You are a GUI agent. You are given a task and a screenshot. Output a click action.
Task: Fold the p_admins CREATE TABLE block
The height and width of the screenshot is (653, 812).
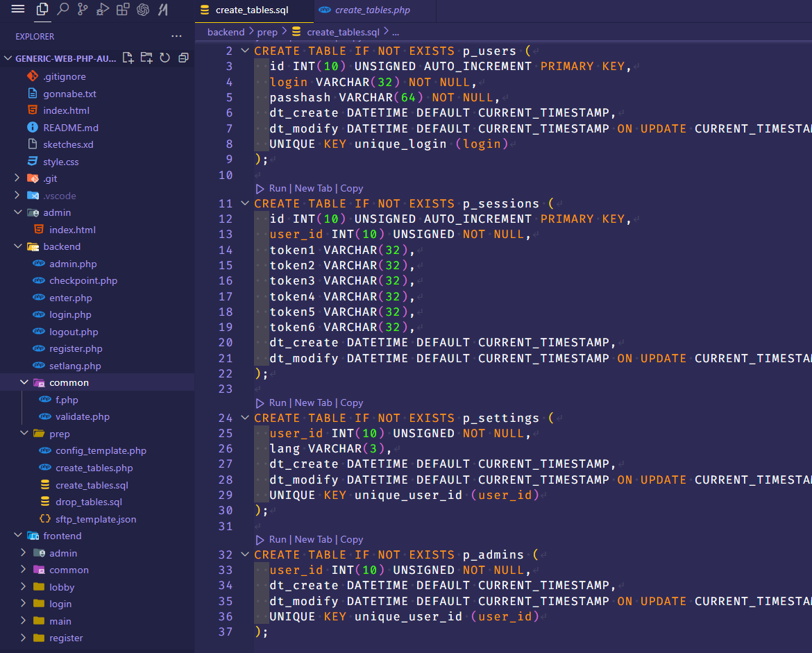pos(245,554)
